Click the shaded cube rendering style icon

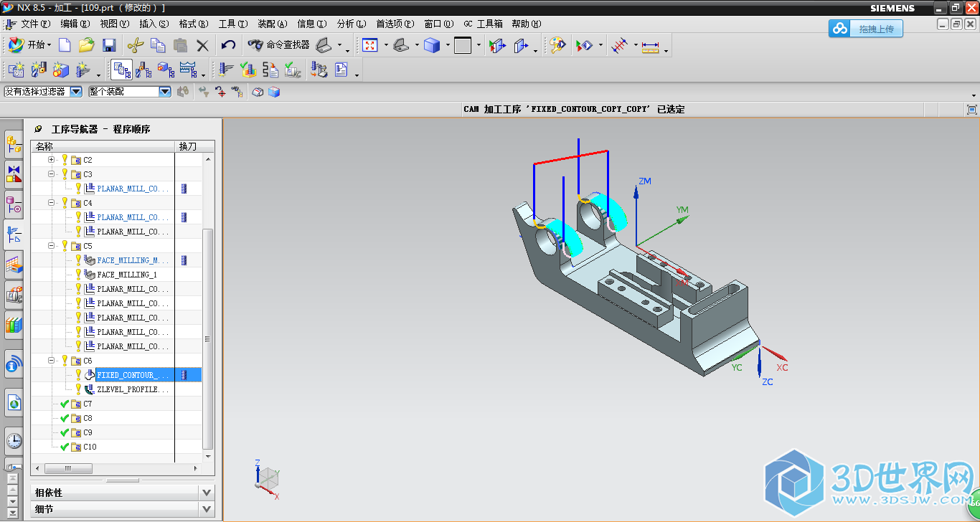[x=431, y=45]
